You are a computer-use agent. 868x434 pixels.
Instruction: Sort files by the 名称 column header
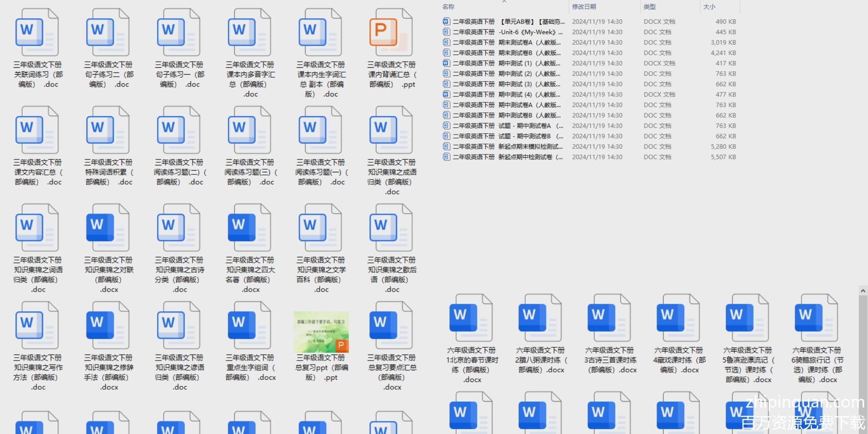pyautogui.click(x=448, y=7)
